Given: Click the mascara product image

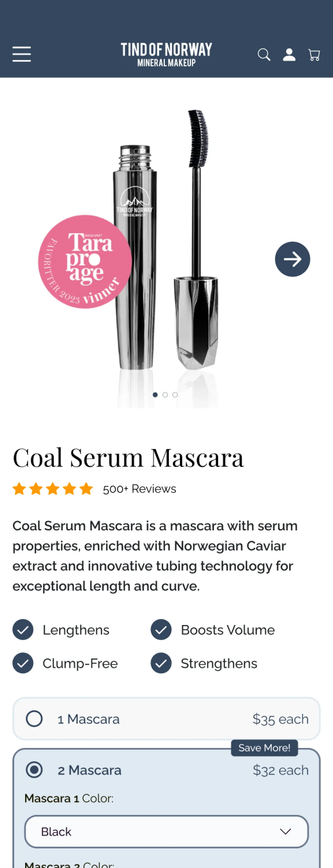Looking at the screenshot, I should (x=166, y=256).
